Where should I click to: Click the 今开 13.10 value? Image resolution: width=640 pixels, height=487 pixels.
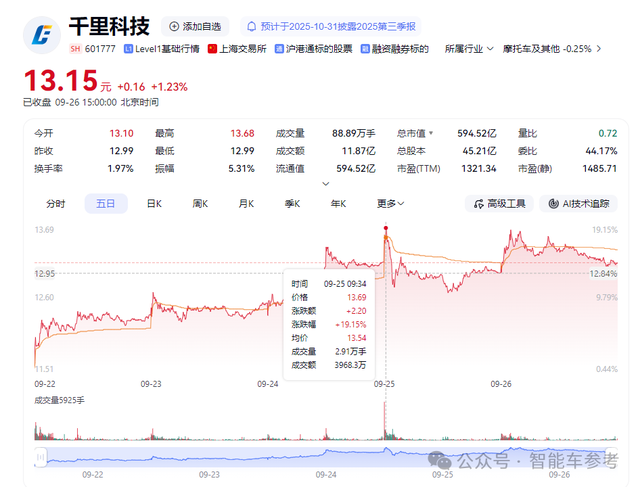121,133
